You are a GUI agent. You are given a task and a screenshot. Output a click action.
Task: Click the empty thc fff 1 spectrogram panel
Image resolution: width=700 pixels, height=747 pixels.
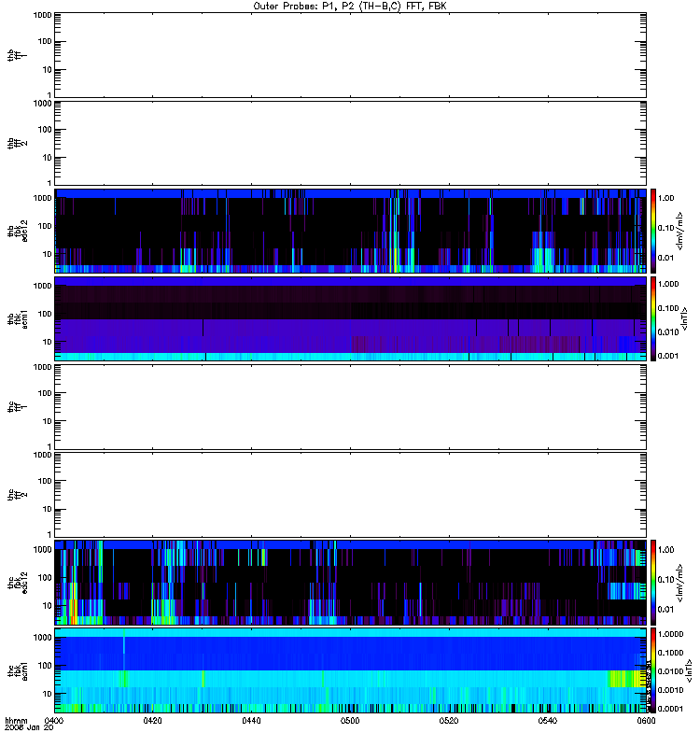[x=351, y=407]
